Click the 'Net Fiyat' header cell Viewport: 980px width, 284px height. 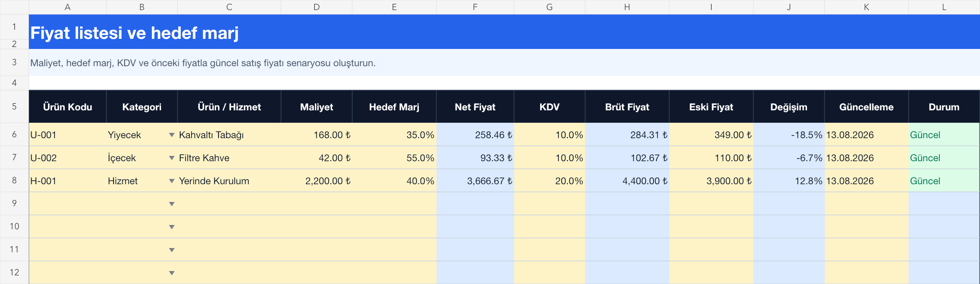[x=475, y=107]
